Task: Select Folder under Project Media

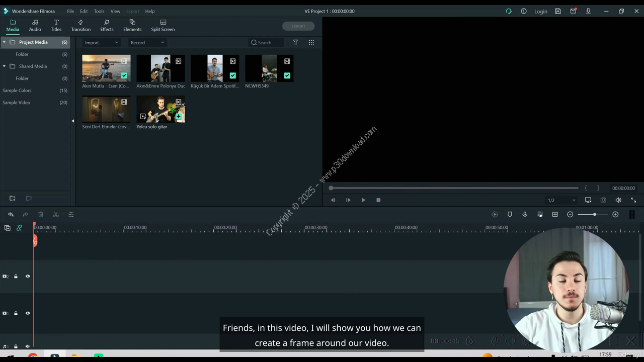Action: (x=22, y=54)
